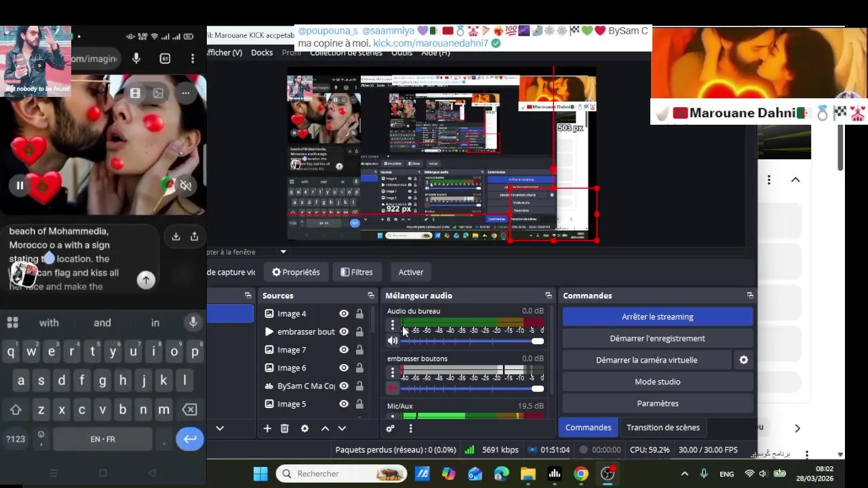Mute Audio du bureau speaker icon
Viewport: 868px width, 488px height.
(x=393, y=341)
